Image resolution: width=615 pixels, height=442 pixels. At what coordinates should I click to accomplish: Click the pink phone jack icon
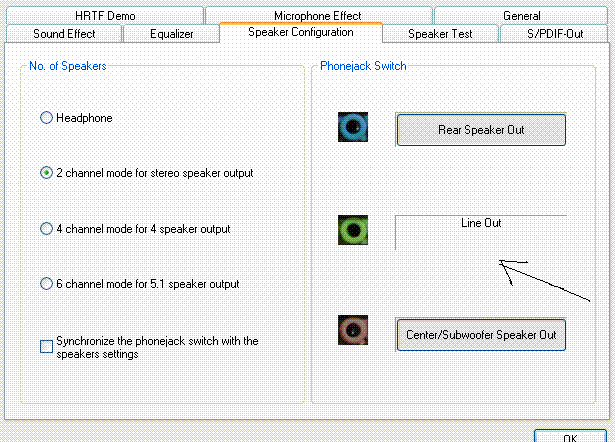click(353, 330)
